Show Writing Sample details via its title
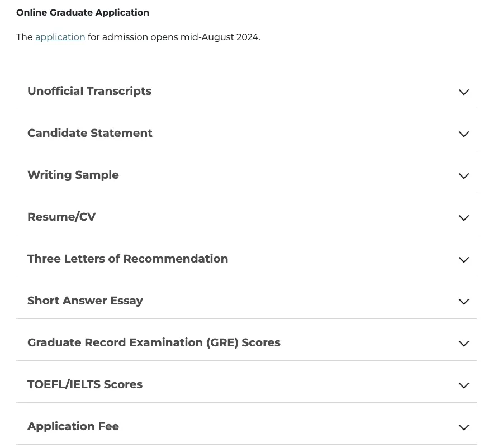Screen dimensions: 493x448 [73, 175]
